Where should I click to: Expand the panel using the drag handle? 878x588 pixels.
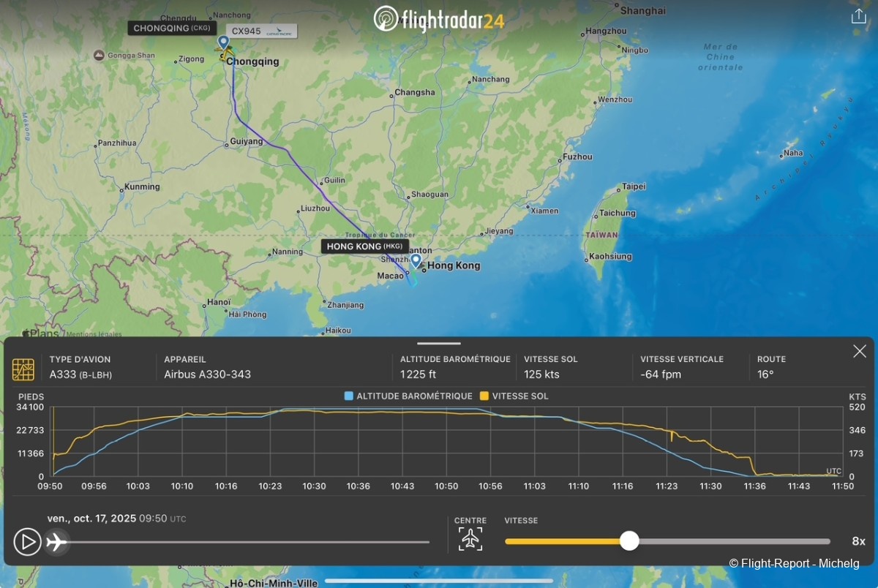[x=439, y=343]
